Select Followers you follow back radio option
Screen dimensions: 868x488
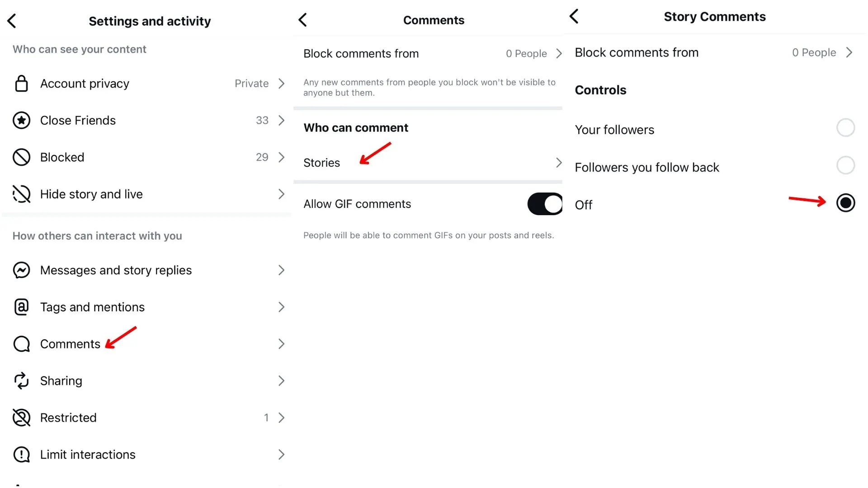845,165
